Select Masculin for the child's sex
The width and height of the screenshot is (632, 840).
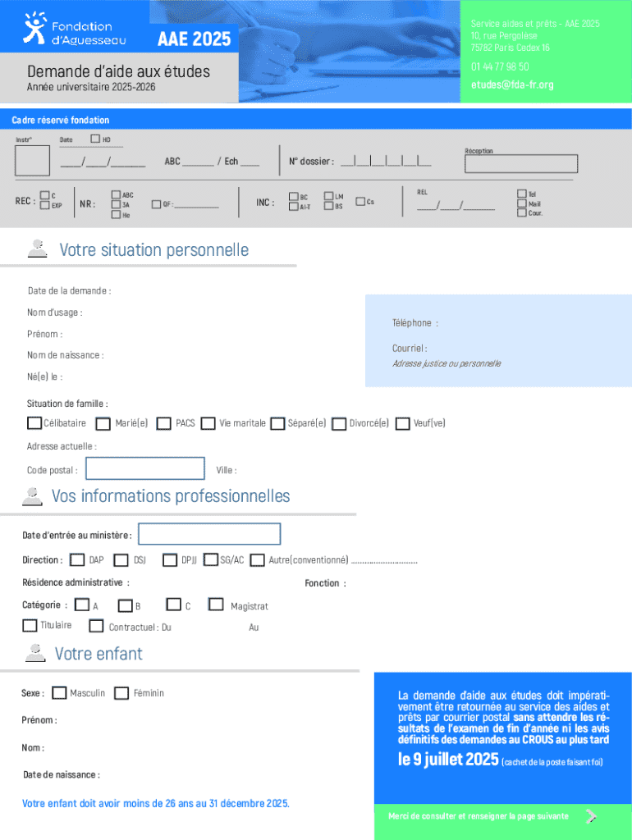[59, 693]
